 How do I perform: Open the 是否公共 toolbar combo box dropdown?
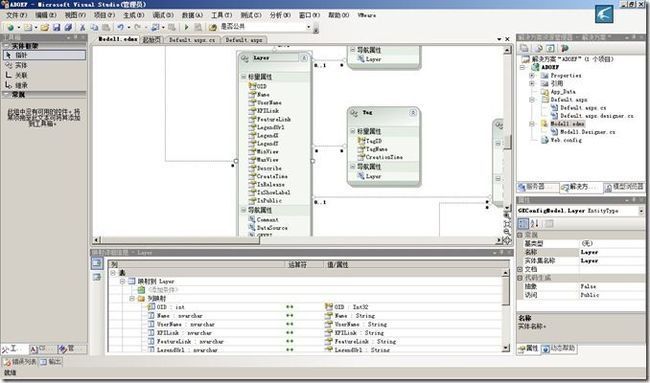(x=308, y=27)
